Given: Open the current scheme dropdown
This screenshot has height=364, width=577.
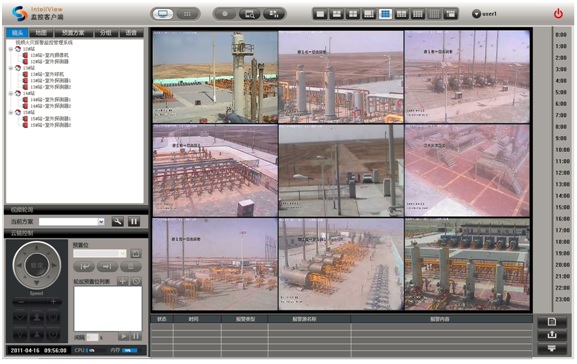Looking at the screenshot, I should pos(101,222).
